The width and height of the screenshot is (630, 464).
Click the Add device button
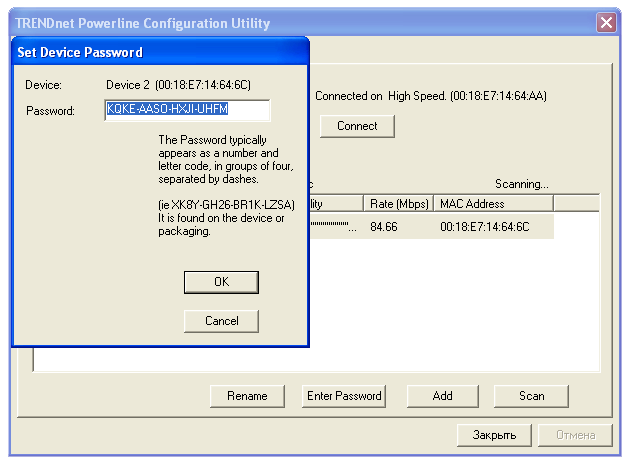(442, 396)
